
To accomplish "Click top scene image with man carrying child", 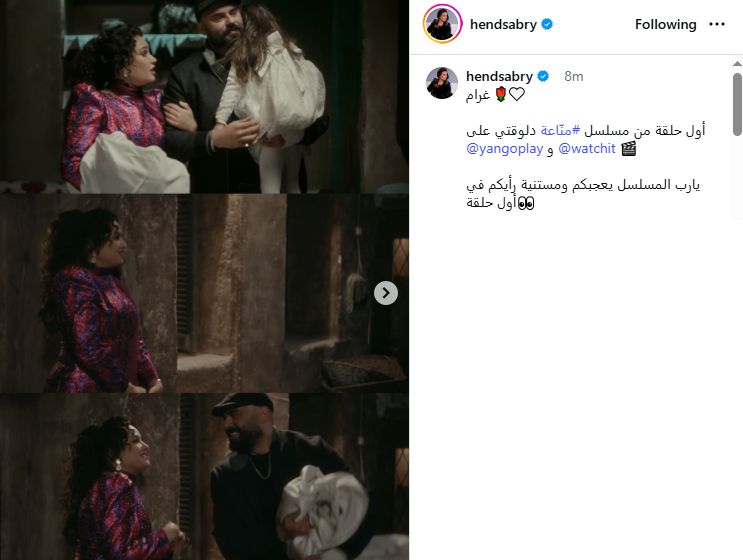I will [x=204, y=96].
